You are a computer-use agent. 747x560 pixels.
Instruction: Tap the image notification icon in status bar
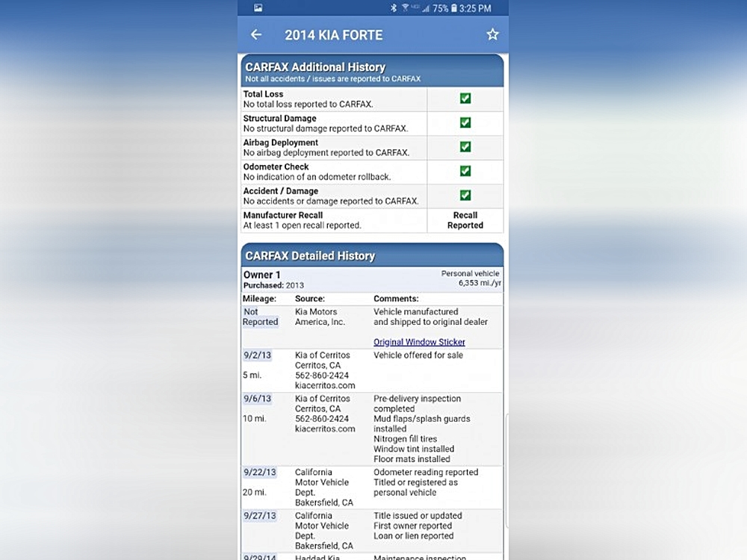pos(258,7)
